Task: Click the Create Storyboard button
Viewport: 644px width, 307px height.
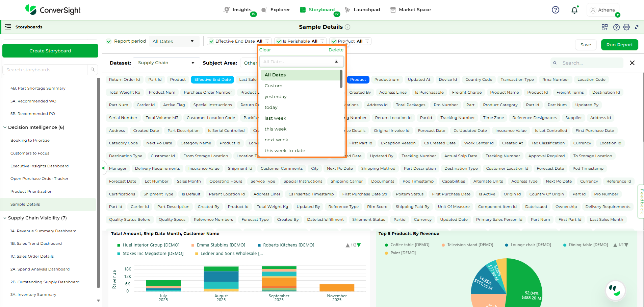Action: [50, 51]
